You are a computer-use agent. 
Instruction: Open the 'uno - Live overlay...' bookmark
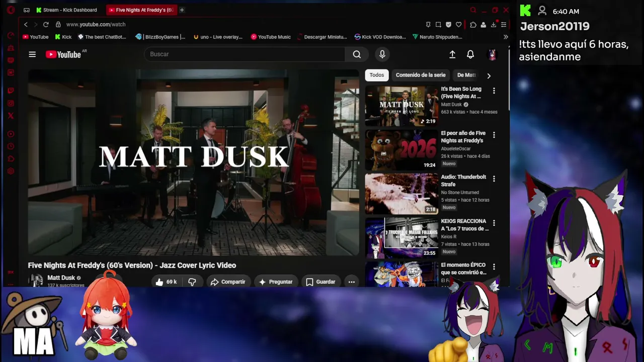pyautogui.click(x=218, y=37)
